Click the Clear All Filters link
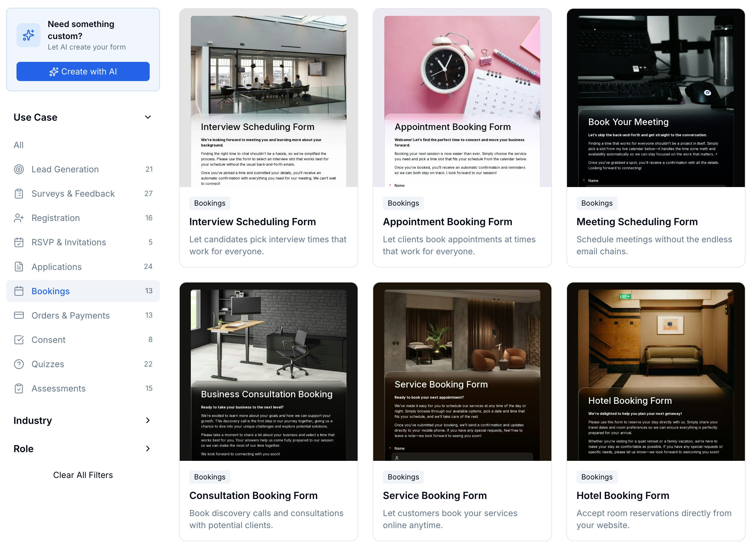This screenshot has height=547, width=756. coord(83,475)
